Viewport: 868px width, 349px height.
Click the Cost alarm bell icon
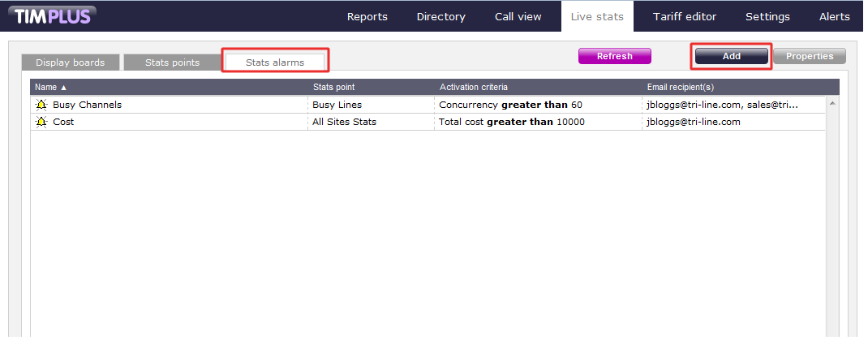(x=41, y=122)
